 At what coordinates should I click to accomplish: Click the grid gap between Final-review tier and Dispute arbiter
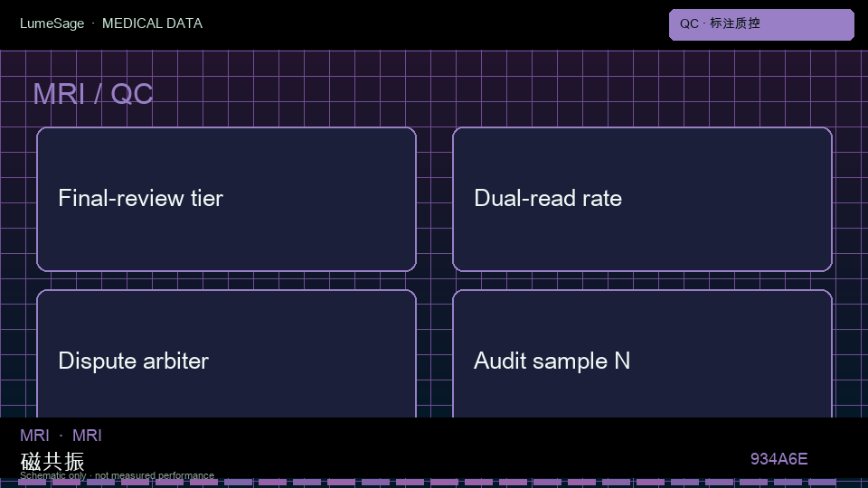[x=226, y=280]
